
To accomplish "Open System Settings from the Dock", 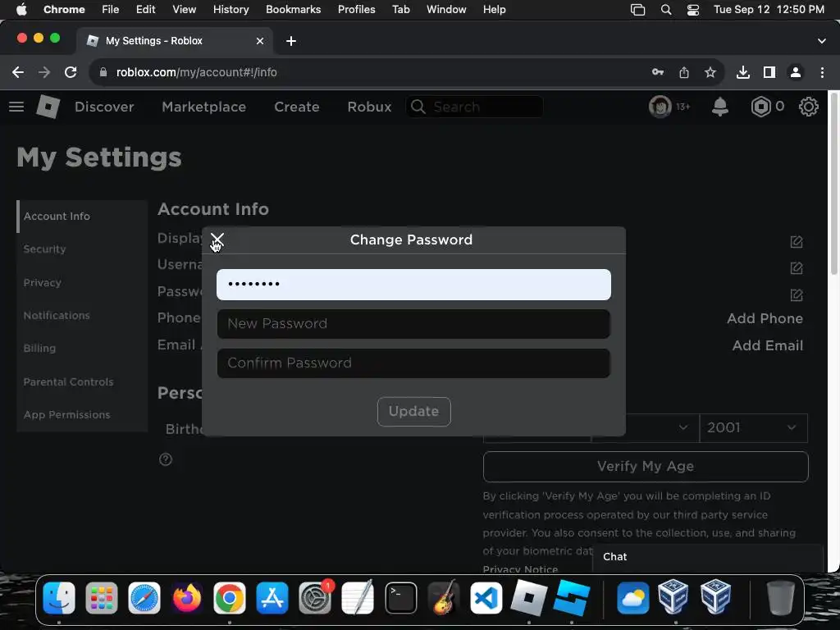I will pos(315,597).
